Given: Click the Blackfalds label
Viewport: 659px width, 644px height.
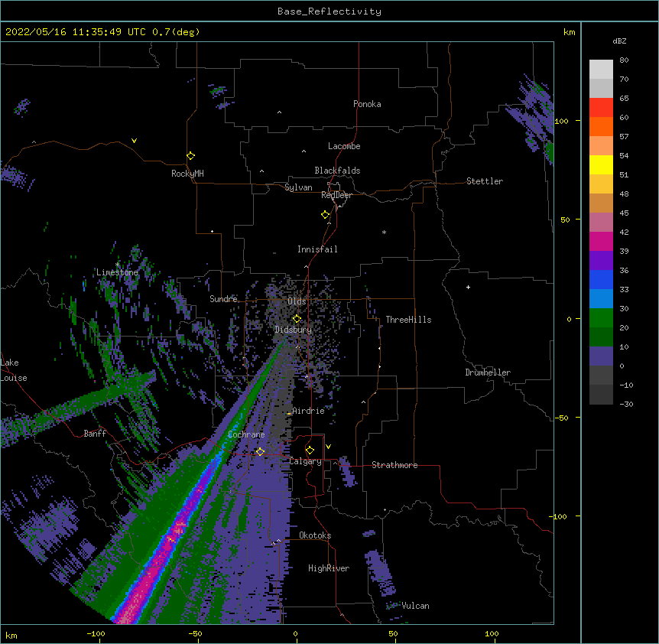Looking at the screenshot, I should click(337, 171).
